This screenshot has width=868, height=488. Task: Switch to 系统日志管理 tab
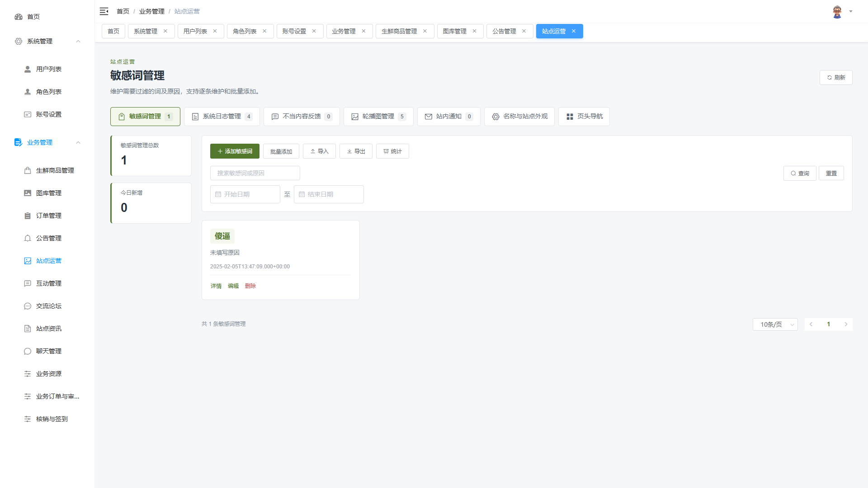point(222,117)
